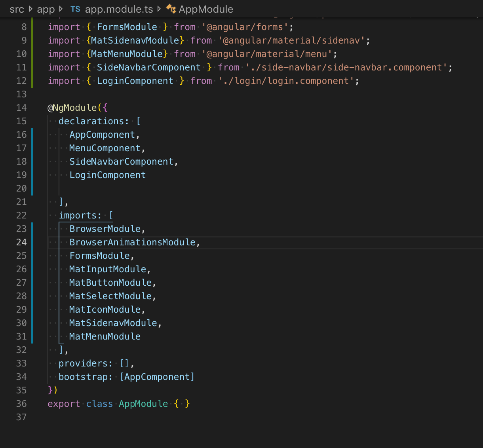Click the arrow icon before AppModule breadcrumb
This screenshot has width=483, height=448.
(158, 9)
